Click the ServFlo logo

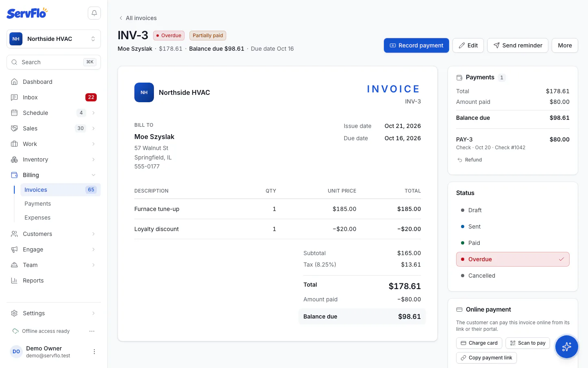click(27, 13)
